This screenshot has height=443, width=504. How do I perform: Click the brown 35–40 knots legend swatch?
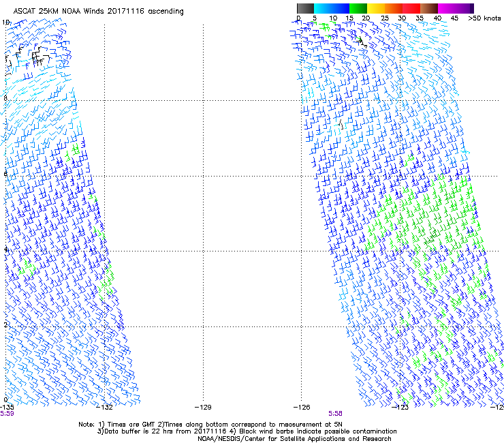[429, 8]
